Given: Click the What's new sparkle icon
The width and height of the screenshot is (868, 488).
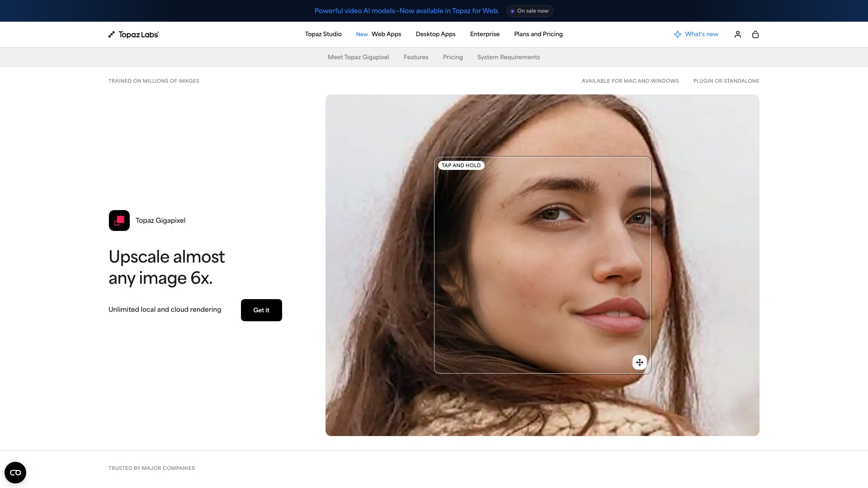Looking at the screenshot, I should (x=677, y=34).
